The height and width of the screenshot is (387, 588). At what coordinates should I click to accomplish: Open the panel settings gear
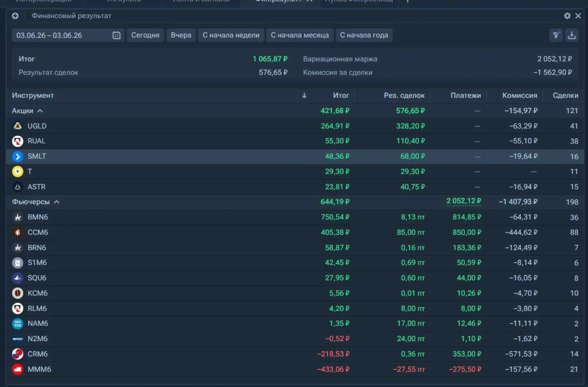567,16
